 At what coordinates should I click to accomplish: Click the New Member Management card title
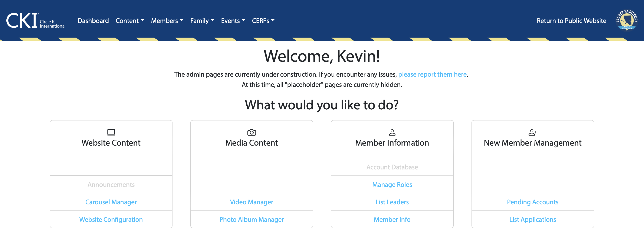(x=532, y=143)
